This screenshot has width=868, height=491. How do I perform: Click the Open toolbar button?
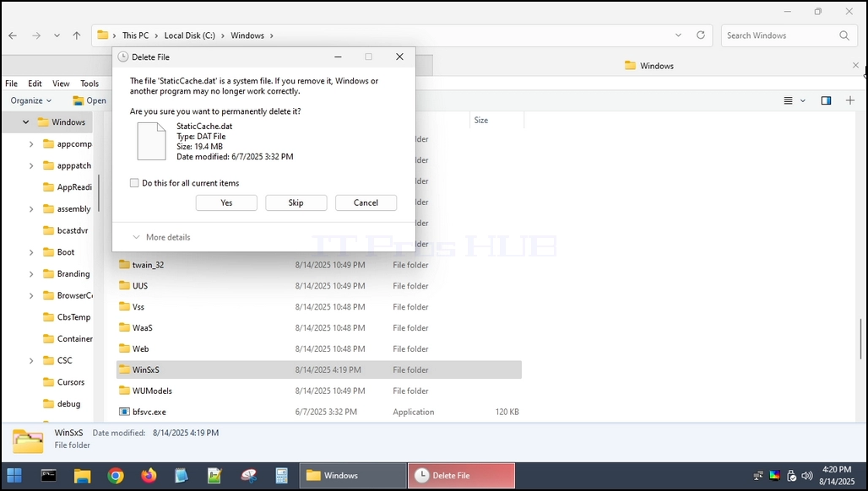[x=90, y=100]
